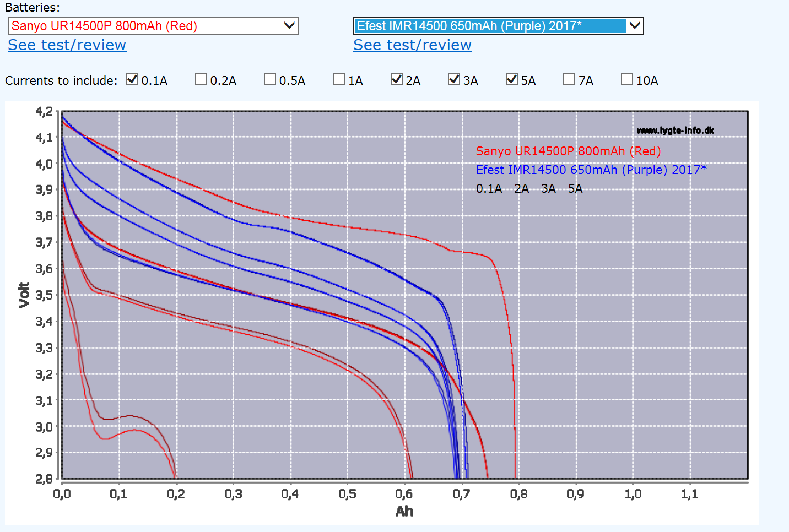Click the Volt axis title
The height and width of the screenshot is (532, 789).
[24, 295]
